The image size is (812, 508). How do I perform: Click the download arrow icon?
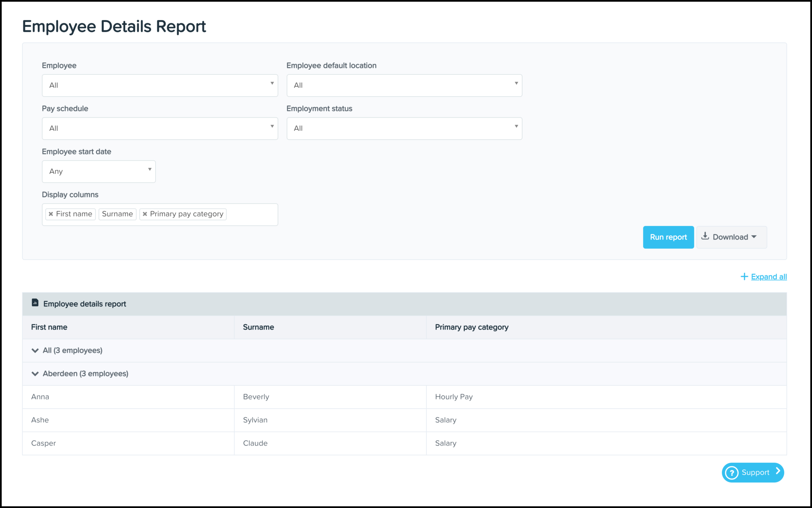pos(705,236)
